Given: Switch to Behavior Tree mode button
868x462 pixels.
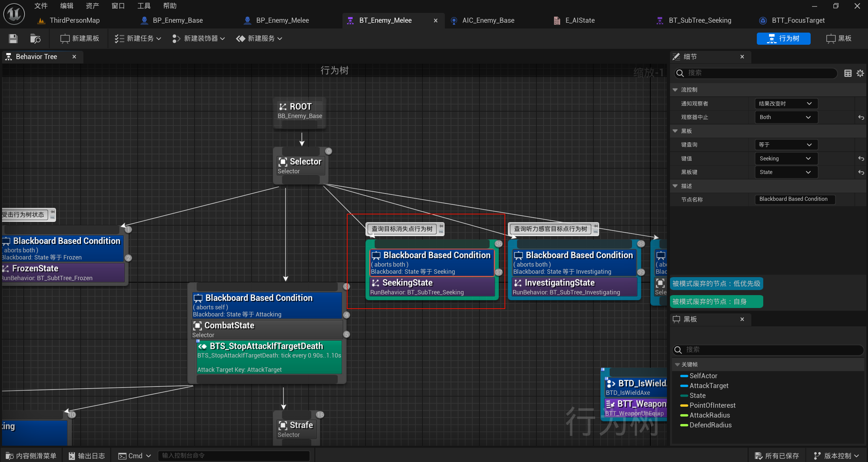Looking at the screenshot, I should pyautogui.click(x=783, y=39).
